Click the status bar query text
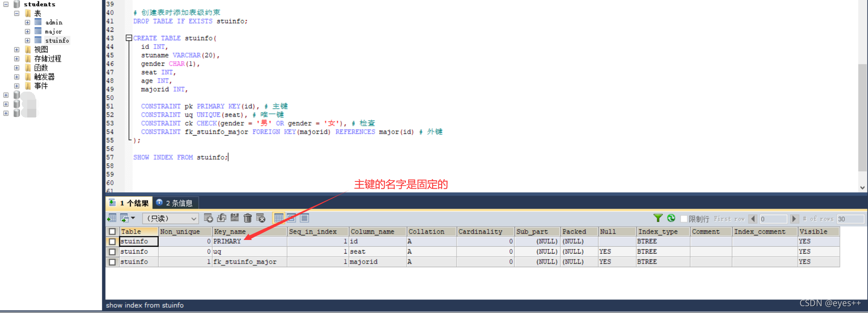Screen dimensions: 868x313 point(145,305)
